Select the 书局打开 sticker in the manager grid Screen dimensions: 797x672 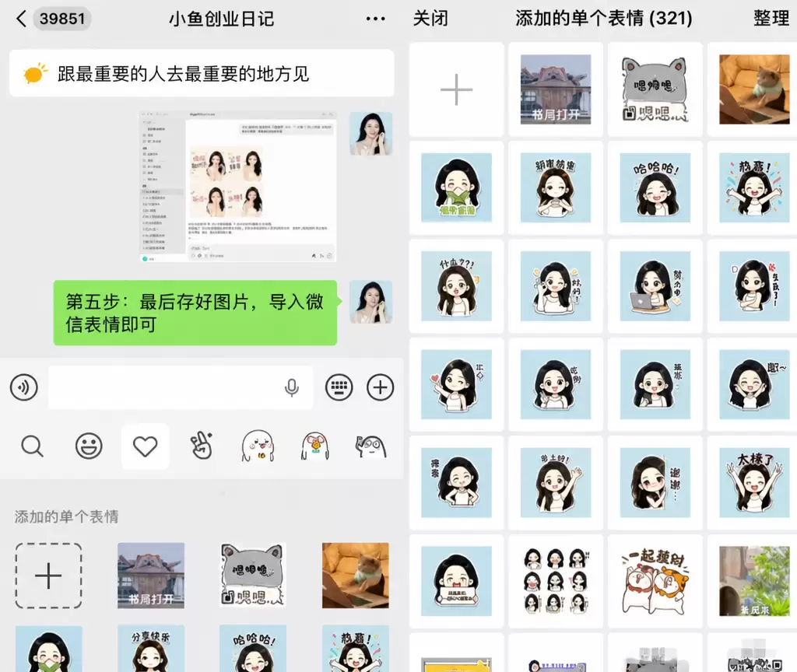click(x=556, y=89)
